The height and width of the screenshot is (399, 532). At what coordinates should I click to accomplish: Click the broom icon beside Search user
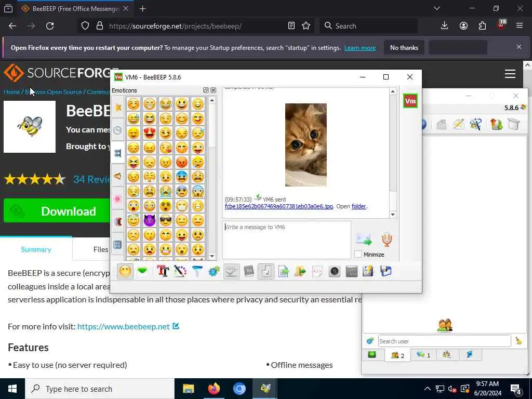tap(518, 341)
